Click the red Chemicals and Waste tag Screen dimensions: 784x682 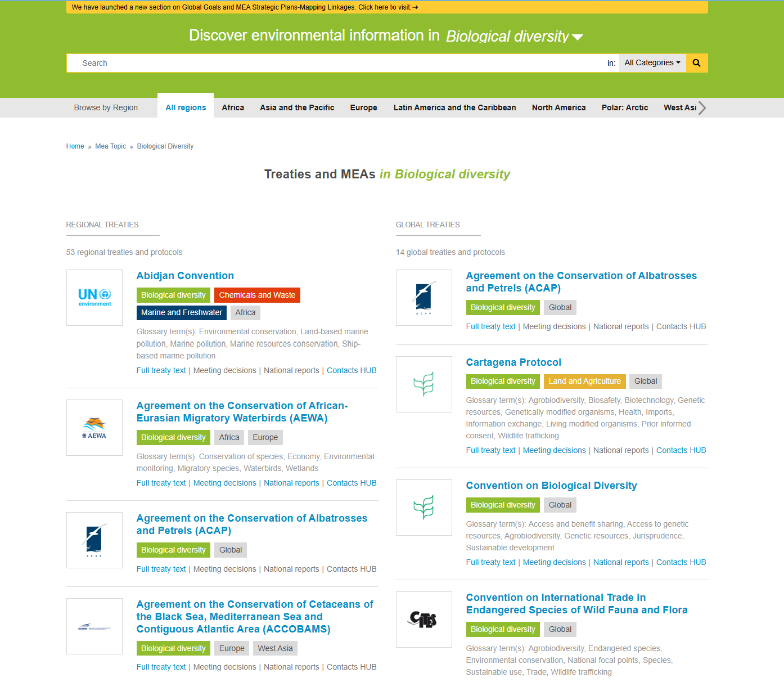click(257, 295)
